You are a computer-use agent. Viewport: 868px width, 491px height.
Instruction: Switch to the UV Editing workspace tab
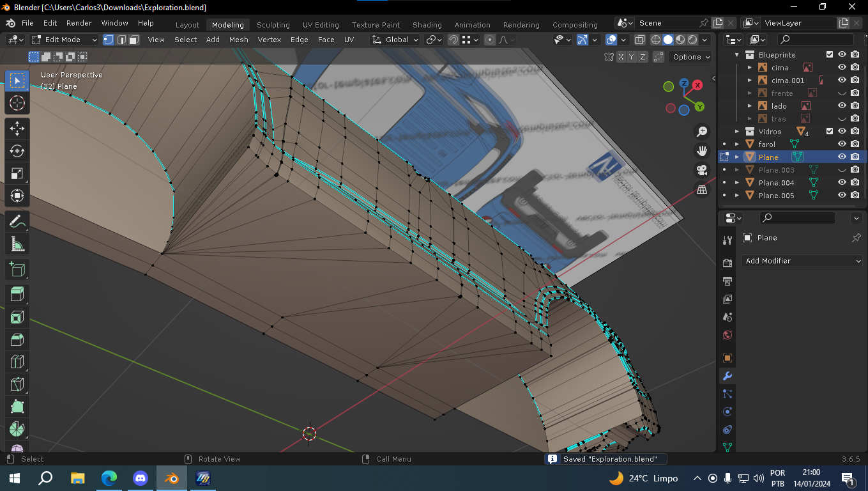(x=321, y=25)
